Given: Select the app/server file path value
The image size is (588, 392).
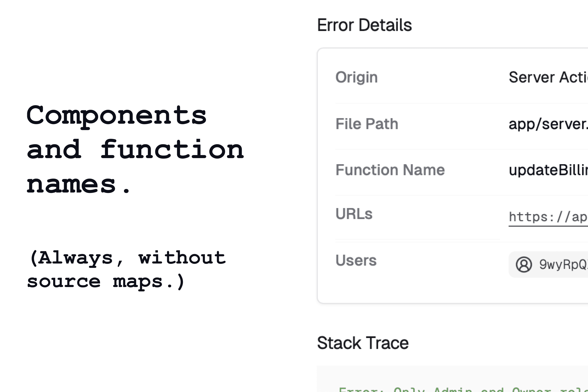Looking at the screenshot, I should point(548,124).
